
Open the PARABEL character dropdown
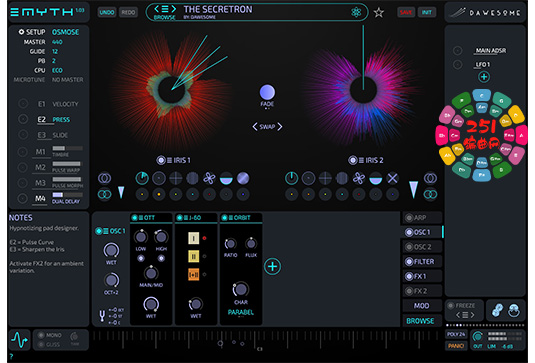(241, 312)
